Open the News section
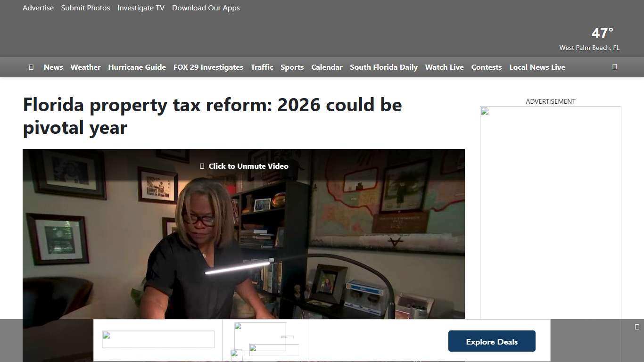Image resolution: width=644 pixels, height=362 pixels. 53,67
